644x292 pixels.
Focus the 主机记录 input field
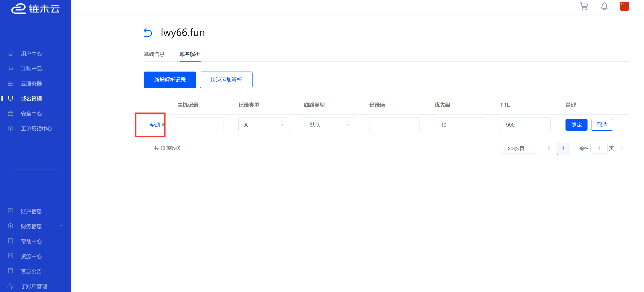tap(199, 125)
